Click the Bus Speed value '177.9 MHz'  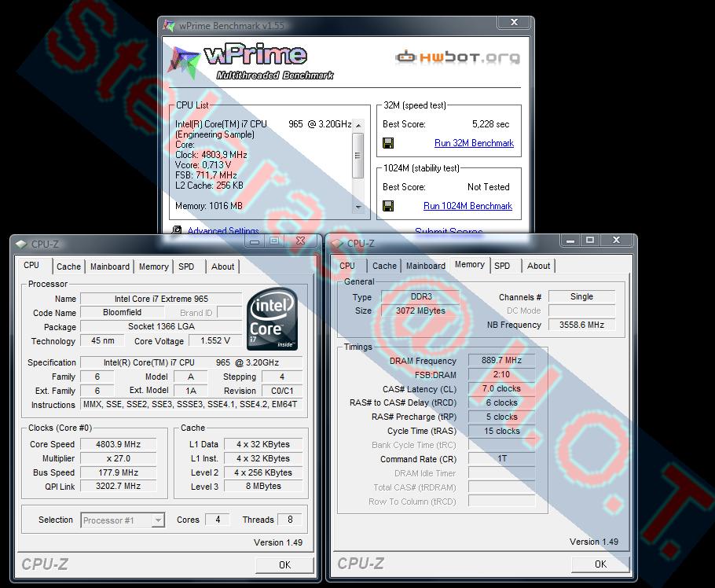click(x=118, y=472)
